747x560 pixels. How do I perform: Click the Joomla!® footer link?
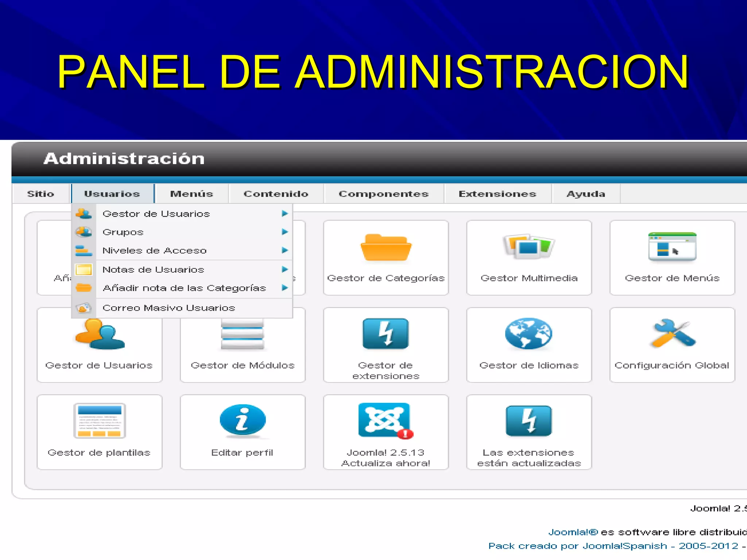(573, 532)
